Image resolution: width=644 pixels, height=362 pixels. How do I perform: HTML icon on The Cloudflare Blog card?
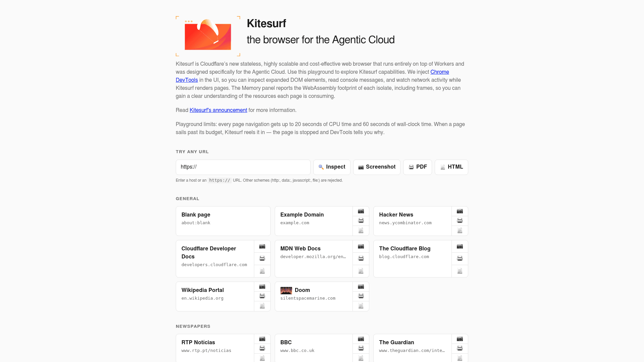(460, 271)
